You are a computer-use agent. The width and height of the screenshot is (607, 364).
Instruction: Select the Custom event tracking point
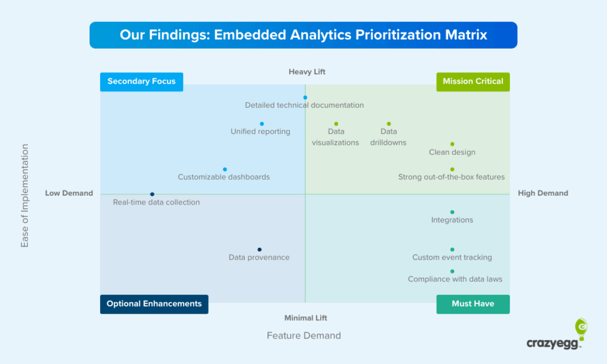coord(452,250)
